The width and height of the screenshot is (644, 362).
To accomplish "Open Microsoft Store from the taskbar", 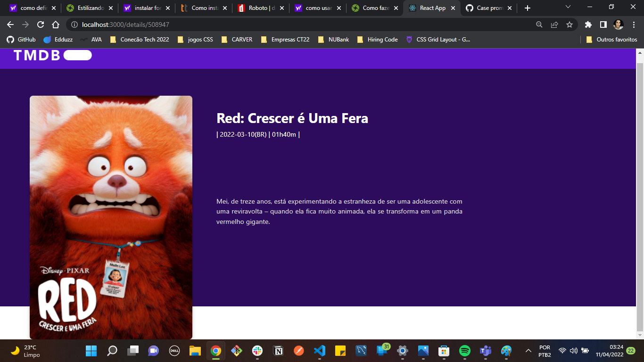I will [444, 351].
